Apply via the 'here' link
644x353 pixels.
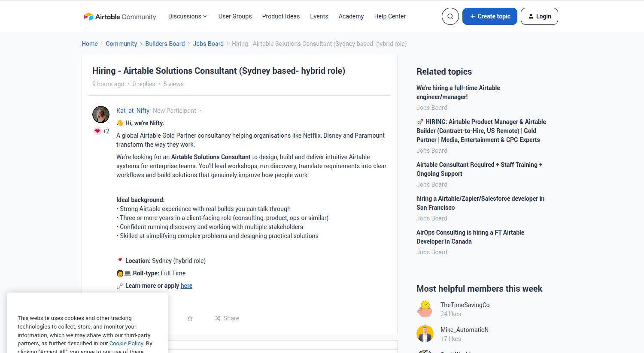[186, 286]
